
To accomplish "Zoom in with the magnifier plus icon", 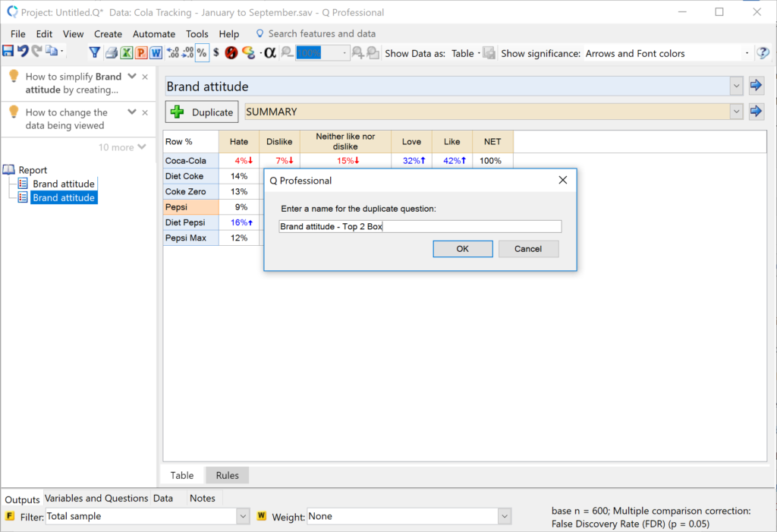I will point(357,52).
